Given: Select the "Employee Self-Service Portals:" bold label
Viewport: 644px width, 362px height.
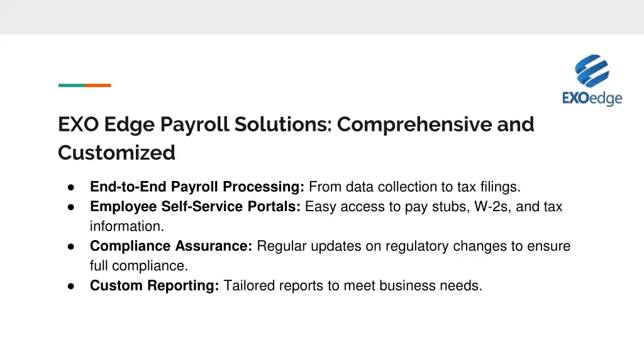Looking at the screenshot, I should [x=196, y=206].
